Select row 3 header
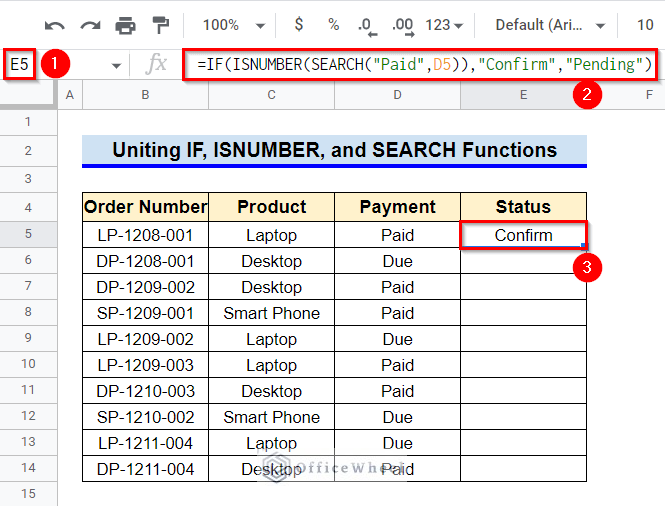665x506 pixels. coord(28,179)
